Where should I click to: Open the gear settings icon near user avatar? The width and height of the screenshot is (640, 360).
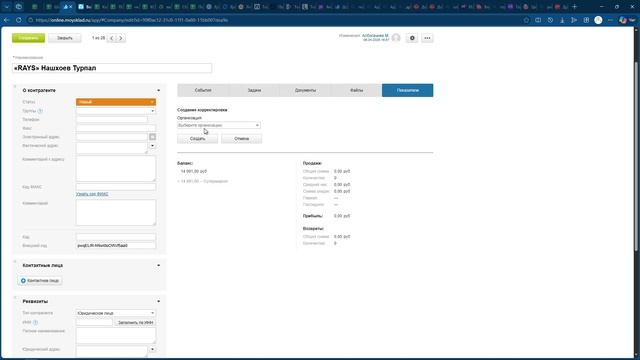coord(412,38)
